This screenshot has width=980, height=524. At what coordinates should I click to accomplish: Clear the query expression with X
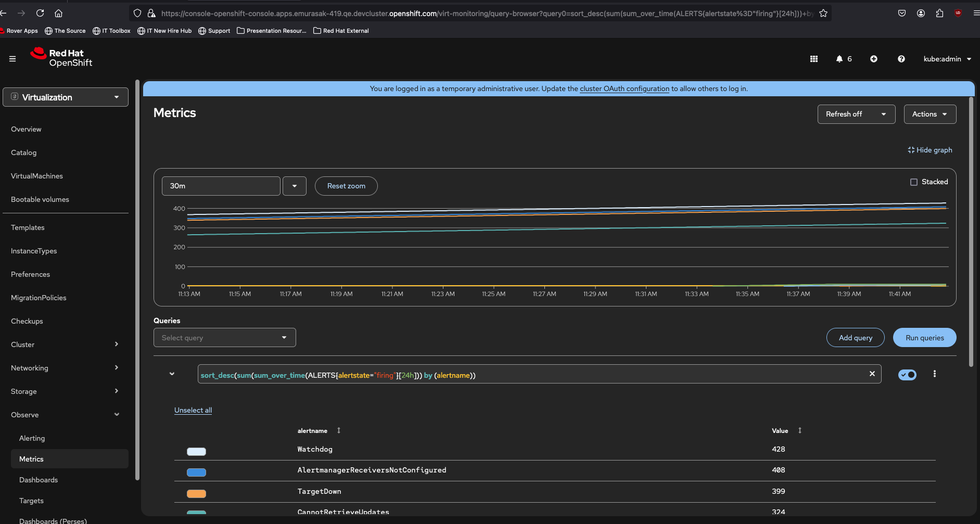coord(872,374)
